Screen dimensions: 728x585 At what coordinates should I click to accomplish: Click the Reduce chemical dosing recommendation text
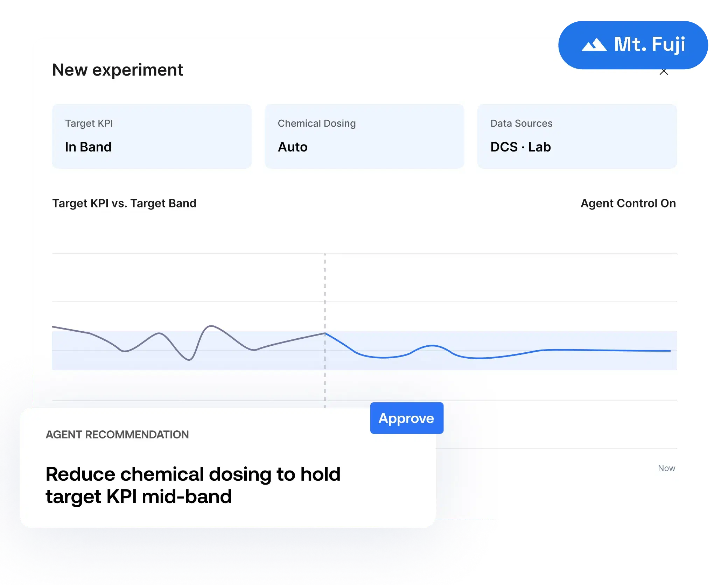pos(193,485)
